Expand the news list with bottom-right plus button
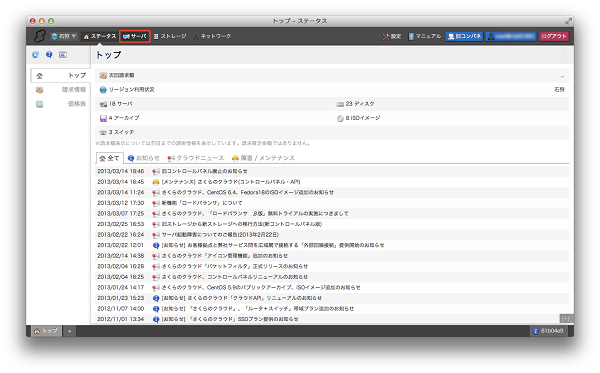 [566, 318]
